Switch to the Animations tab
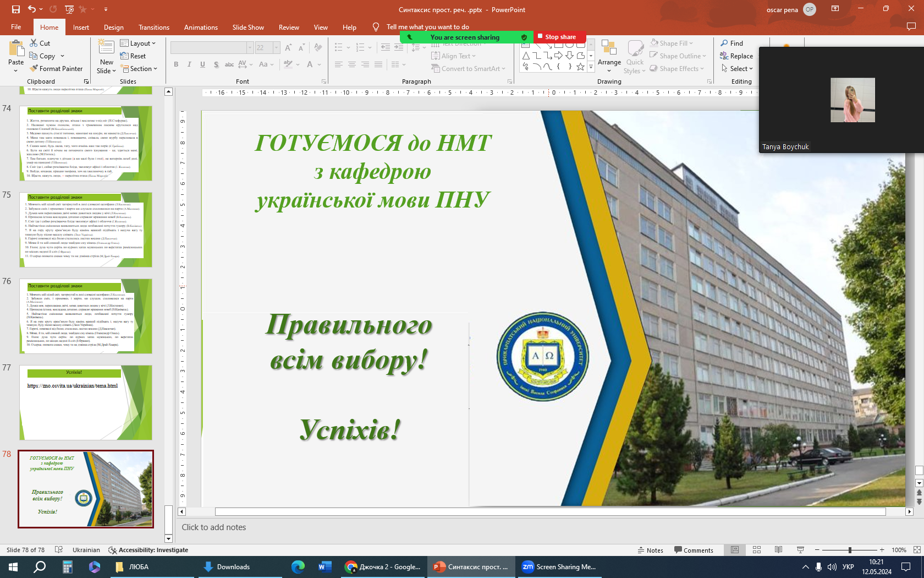Screen dimensions: 924x578 click(201, 28)
